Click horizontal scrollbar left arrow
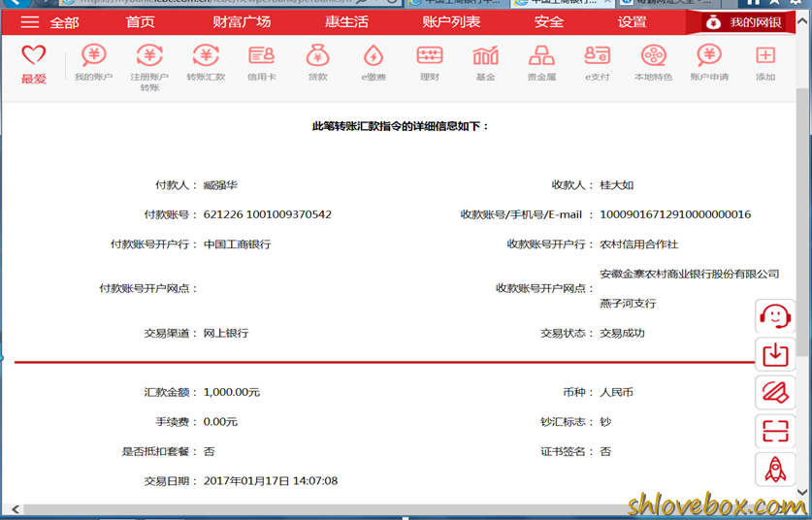 tap(16, 509)
